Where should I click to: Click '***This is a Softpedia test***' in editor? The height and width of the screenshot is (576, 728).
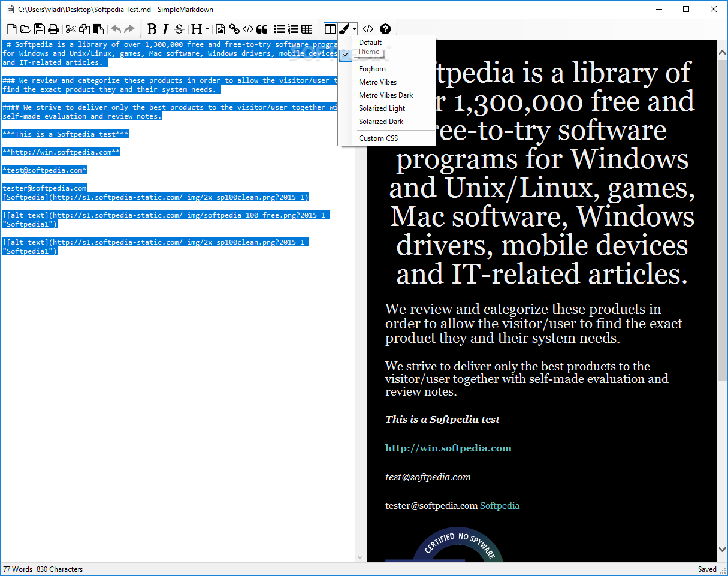[x=66, y=134]
